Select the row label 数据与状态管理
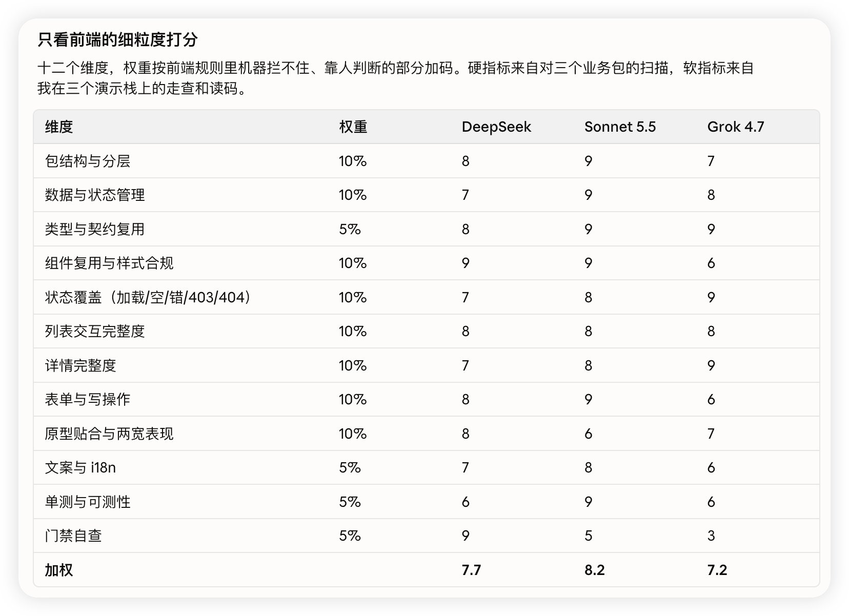The image size is (849, 616). tap(95, 195)
